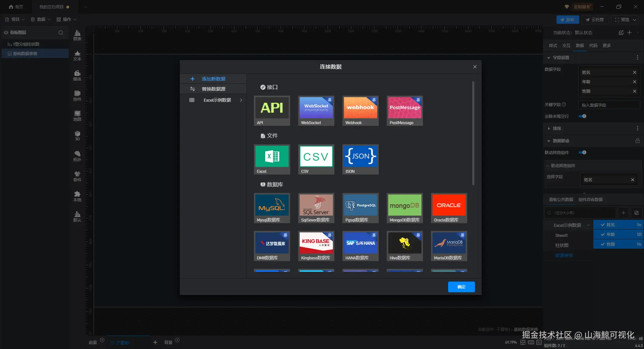
Task: Open the 控件 (controls) sidebar category
Action: pyautogui.click(x=77, y=96)
